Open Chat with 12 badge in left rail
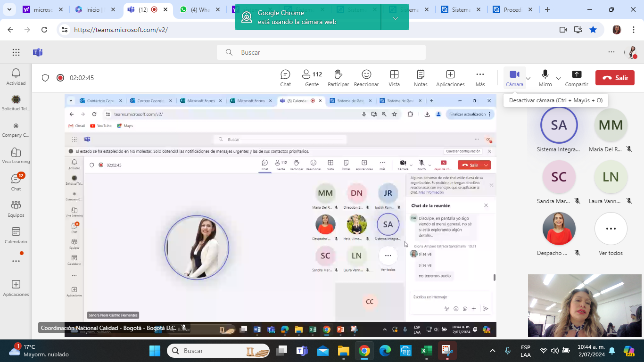Viewport: 644px width, 362px height. 16,182
